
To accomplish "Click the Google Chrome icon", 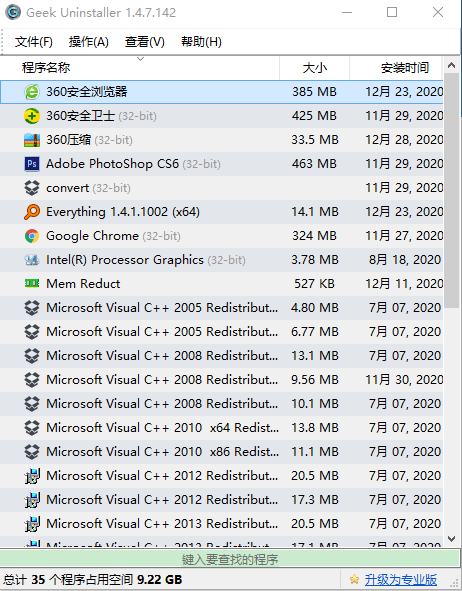I will pos(32,236).
